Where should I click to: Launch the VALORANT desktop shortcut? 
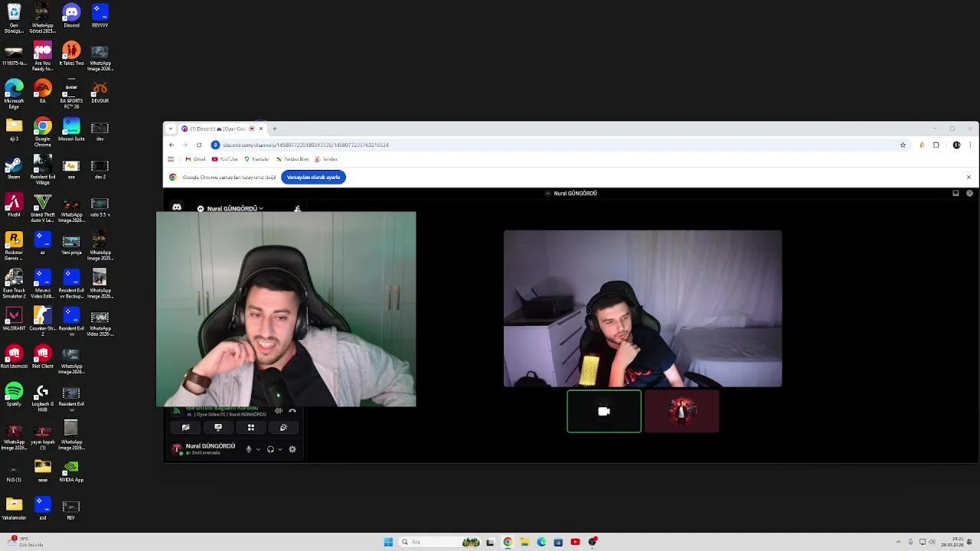pos(14,319)
